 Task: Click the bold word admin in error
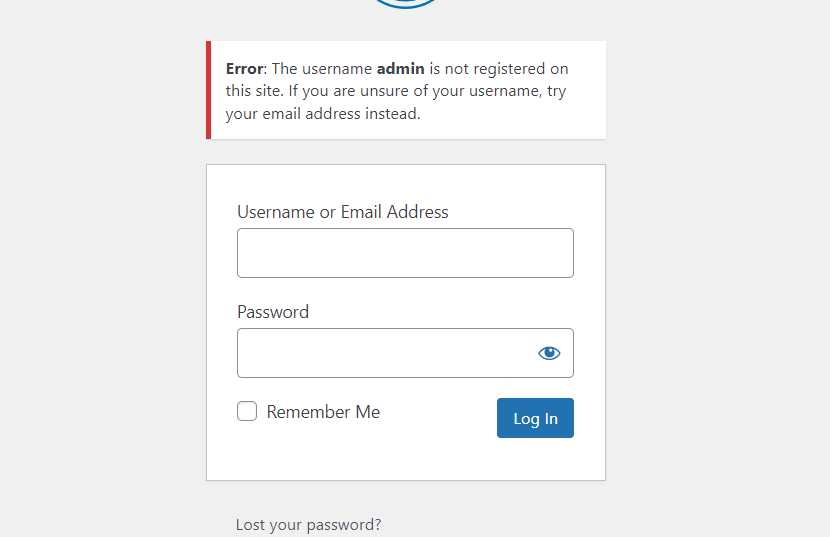pyautogui.click(x=401, y=69)
